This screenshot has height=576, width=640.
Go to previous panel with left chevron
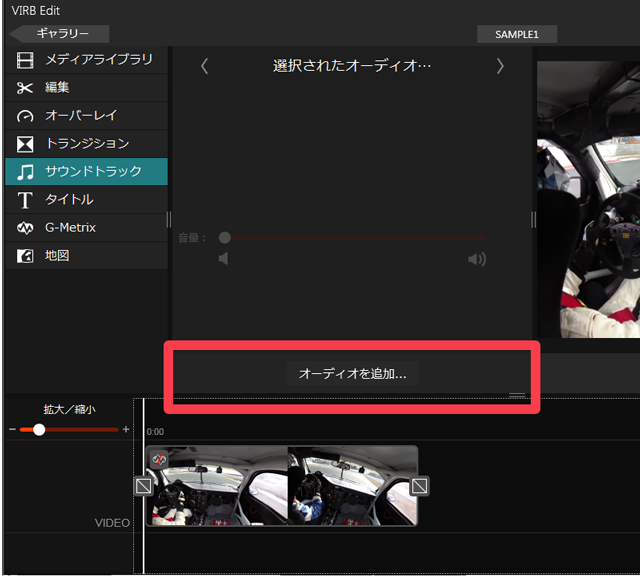[x=204, y=66]
